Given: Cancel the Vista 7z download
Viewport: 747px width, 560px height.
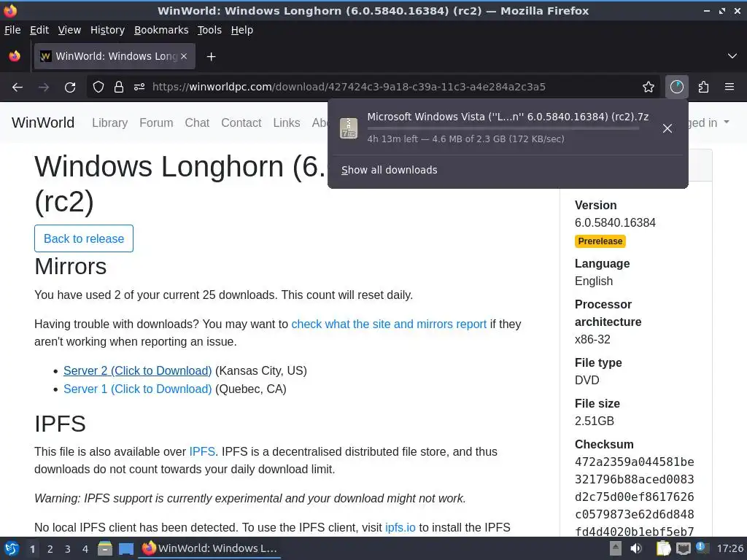Looking at the screenshot, I should pyautogui.click(x=667, y=128).
